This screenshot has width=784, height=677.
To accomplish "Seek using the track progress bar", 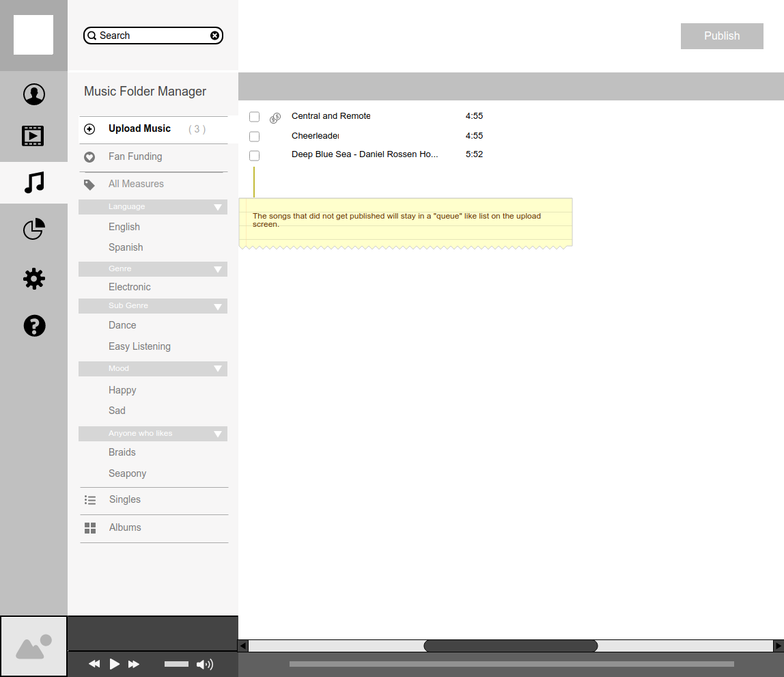I will 512,664.
